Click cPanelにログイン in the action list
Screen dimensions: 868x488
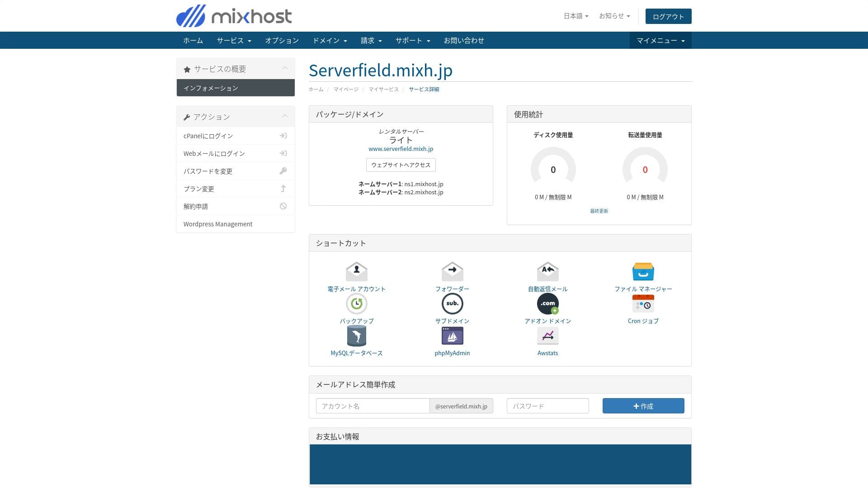(x=208, y=136)
